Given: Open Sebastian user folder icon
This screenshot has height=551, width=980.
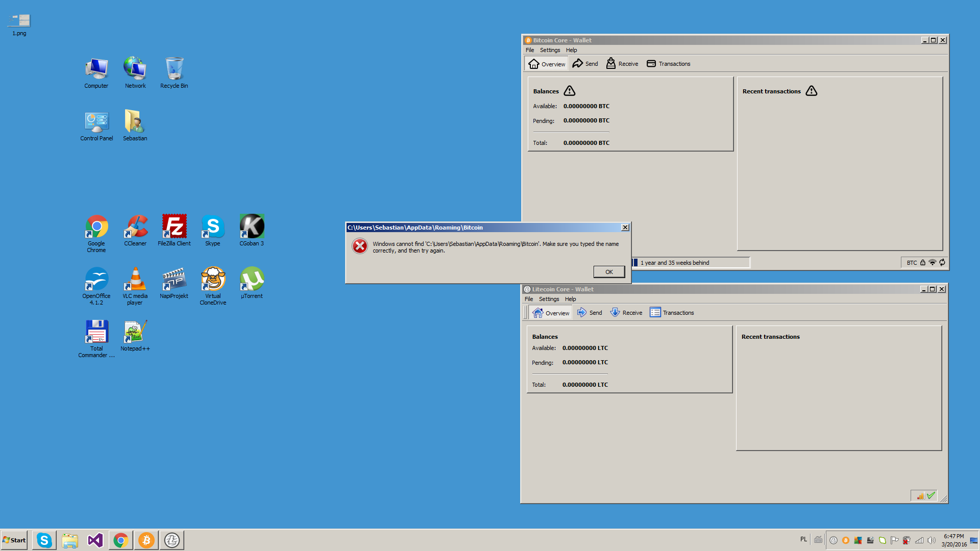Looking at the screenshot, I should pyautogui.click(x=135, y=126).
